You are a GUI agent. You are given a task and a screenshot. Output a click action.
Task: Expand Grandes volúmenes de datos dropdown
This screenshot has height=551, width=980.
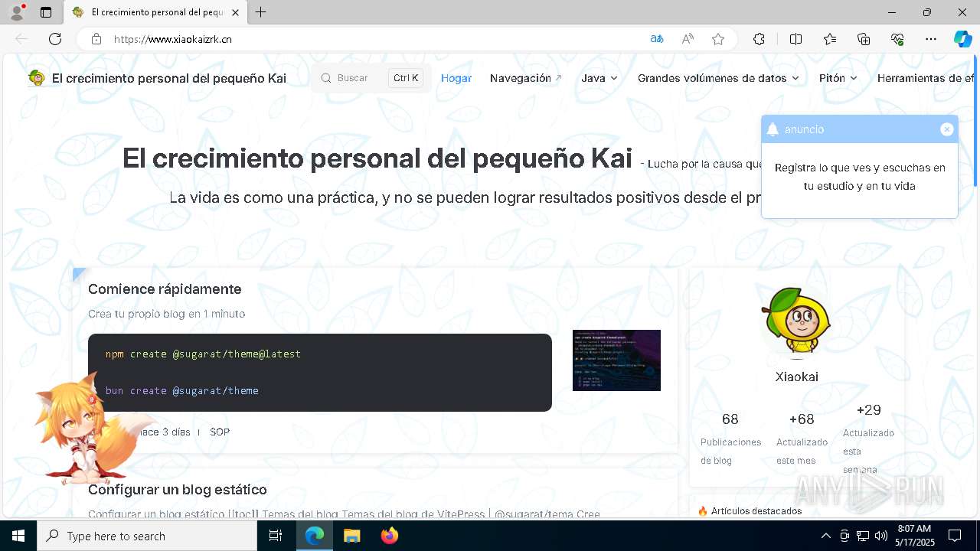718,78
